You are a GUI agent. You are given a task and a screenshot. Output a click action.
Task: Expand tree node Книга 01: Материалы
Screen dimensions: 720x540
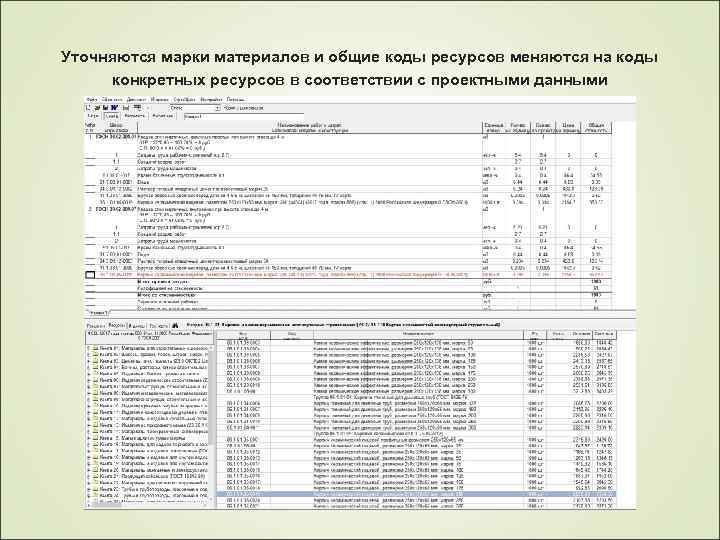(x=88, y=348)
